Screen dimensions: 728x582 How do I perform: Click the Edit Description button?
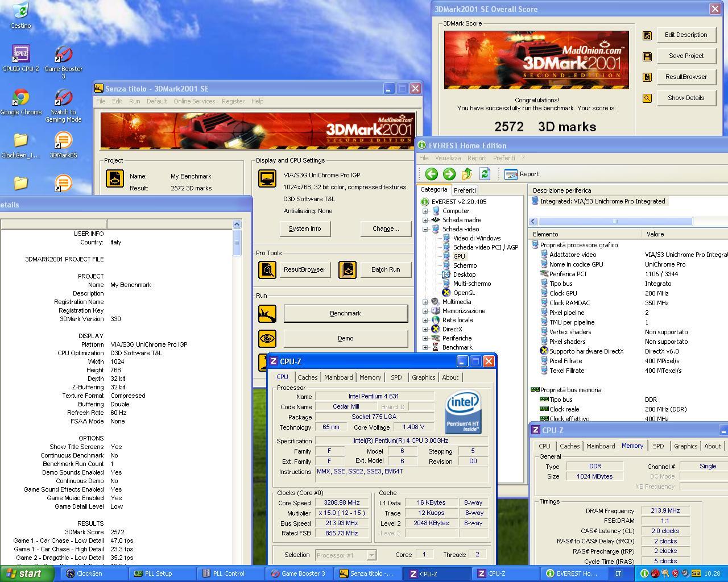pos(686,35)
